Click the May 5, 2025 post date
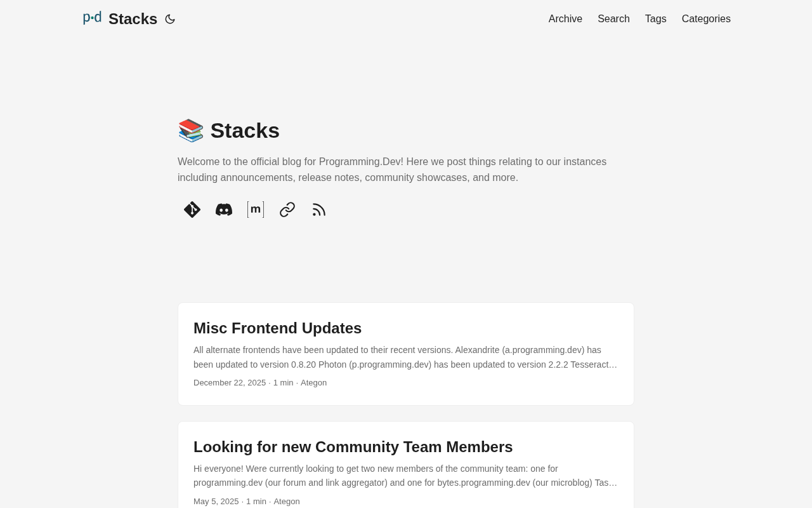 pyautogui.click(x=216, y=502)
